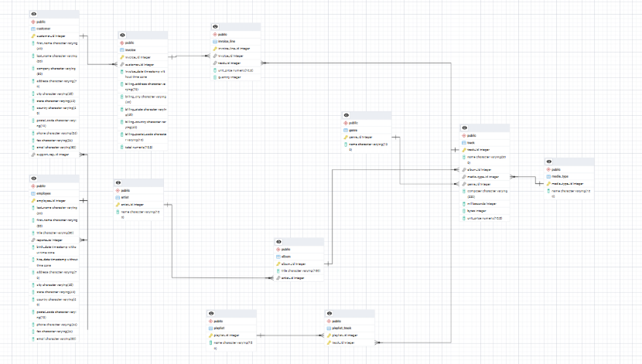Click the column icon for milliseconds integer
This screenshot has width=642, height=364.
pyautogui.click(x=464, y=204)
